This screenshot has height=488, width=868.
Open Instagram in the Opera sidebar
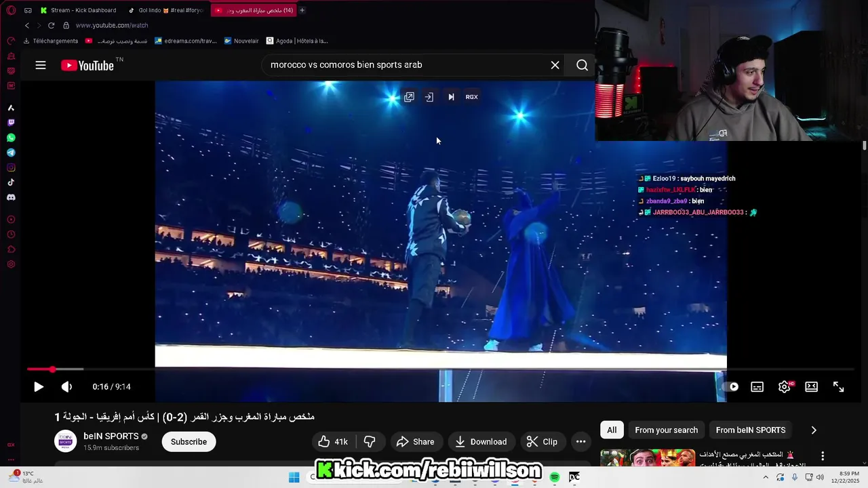point(11,167)
